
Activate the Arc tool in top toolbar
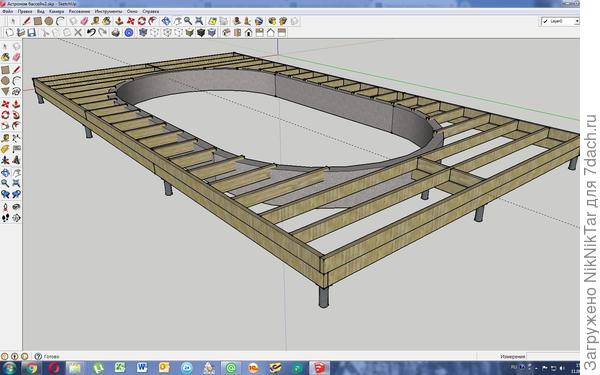point(60,21)
